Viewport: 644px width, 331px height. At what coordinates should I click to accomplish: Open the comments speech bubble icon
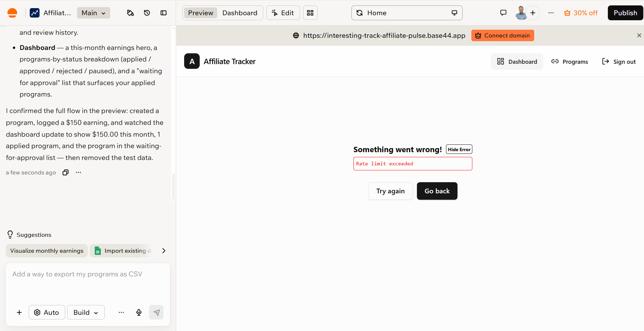coord(503,13)
